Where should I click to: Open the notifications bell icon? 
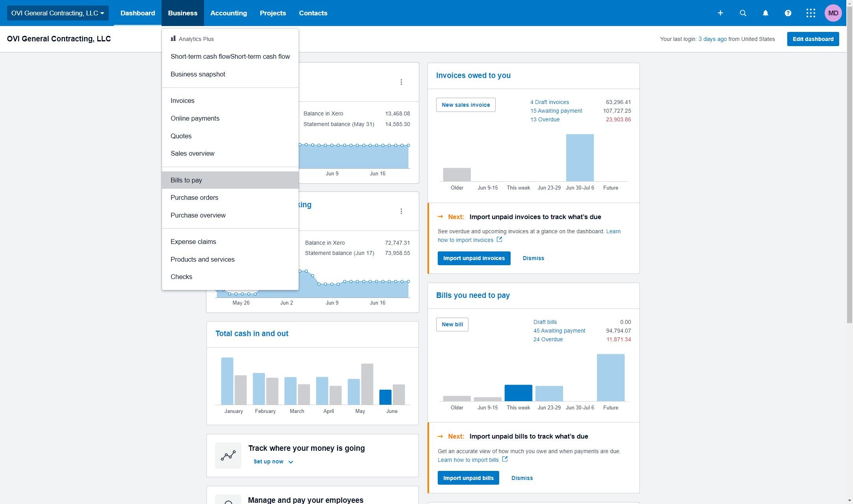tap(765, 13)
